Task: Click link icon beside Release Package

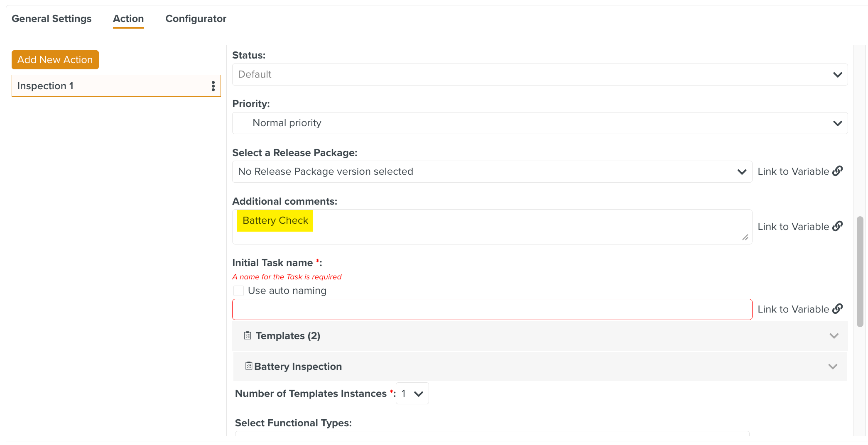Action: 838,171
